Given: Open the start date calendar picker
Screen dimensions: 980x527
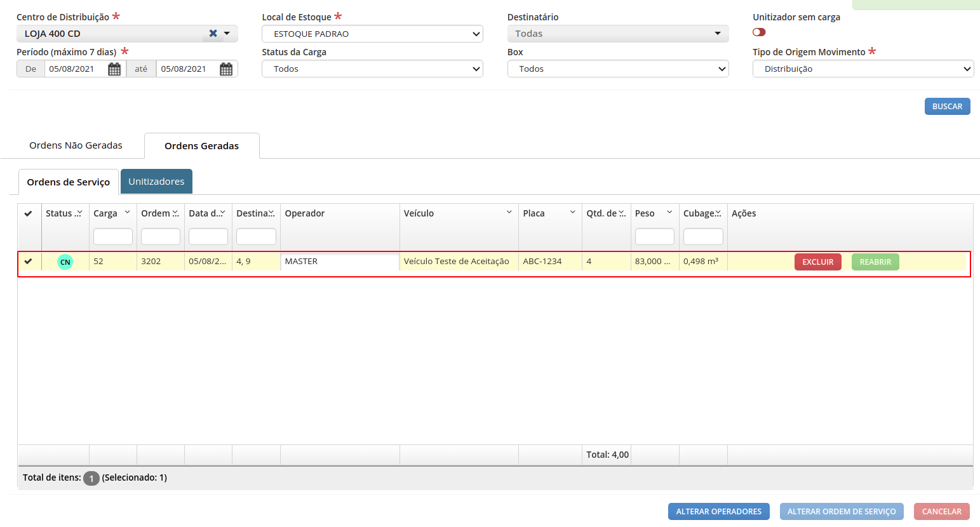Looking at the screenshot, I should pos(114,69).
